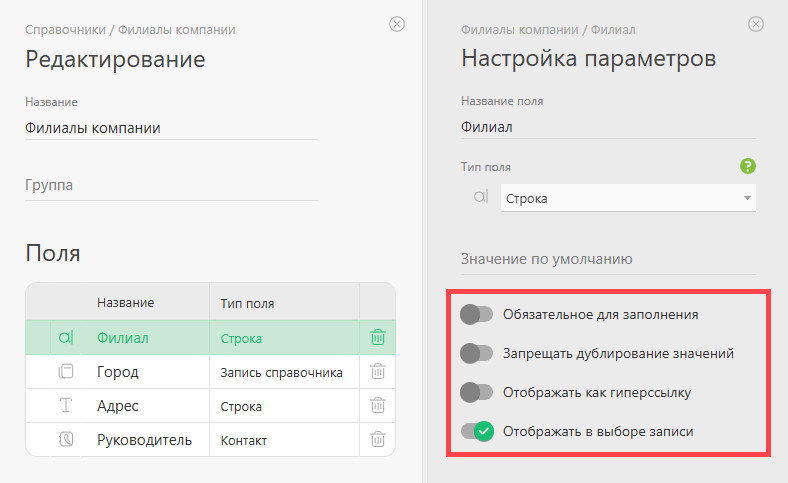
Task: Toggle Отображать как гиперссылку switch
Action: pos(477,392)
